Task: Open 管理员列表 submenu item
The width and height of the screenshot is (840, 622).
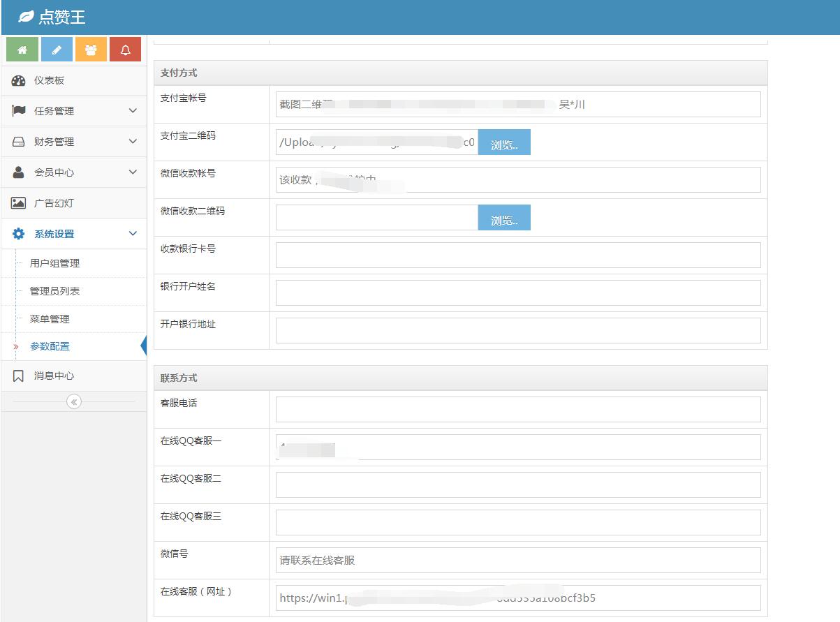Action: tap(54, 291)
